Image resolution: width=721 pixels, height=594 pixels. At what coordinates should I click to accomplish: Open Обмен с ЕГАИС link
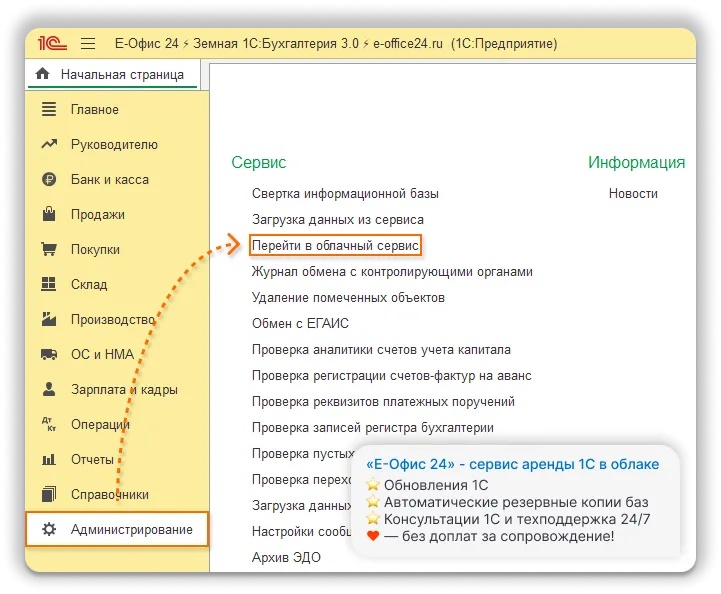click(300, 323)
